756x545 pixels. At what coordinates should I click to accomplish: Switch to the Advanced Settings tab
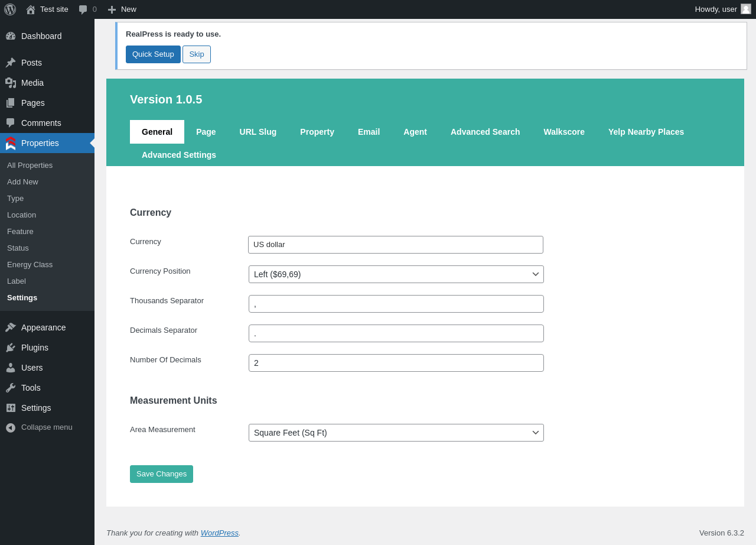[x=179, y=155]
